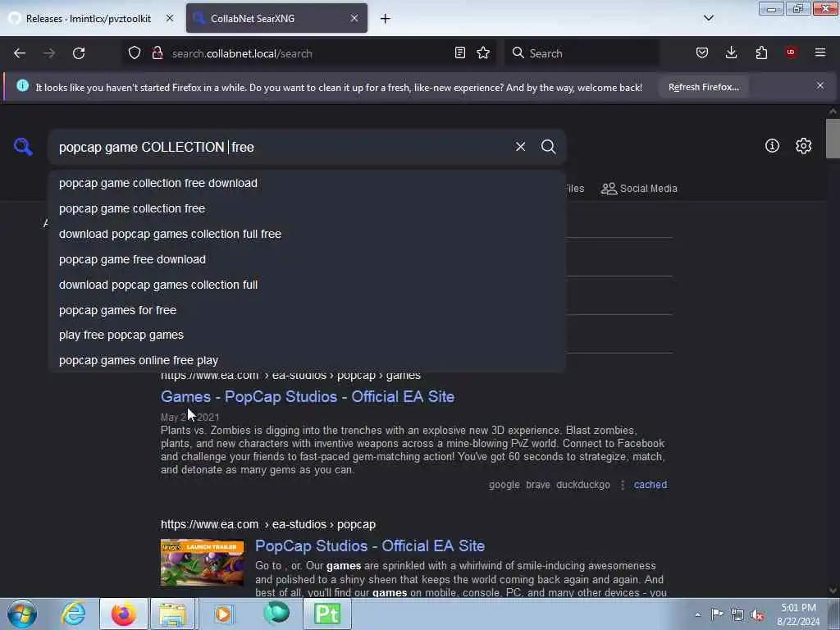Choose suggestion popcap games online free play

coord(307,361)
